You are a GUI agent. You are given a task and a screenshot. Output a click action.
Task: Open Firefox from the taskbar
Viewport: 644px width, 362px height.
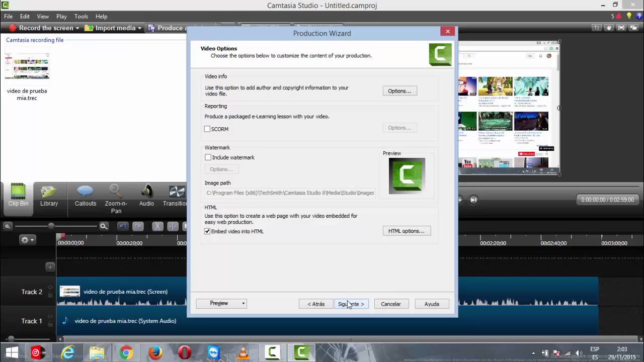pyautogui.click(x=155, y=352)
